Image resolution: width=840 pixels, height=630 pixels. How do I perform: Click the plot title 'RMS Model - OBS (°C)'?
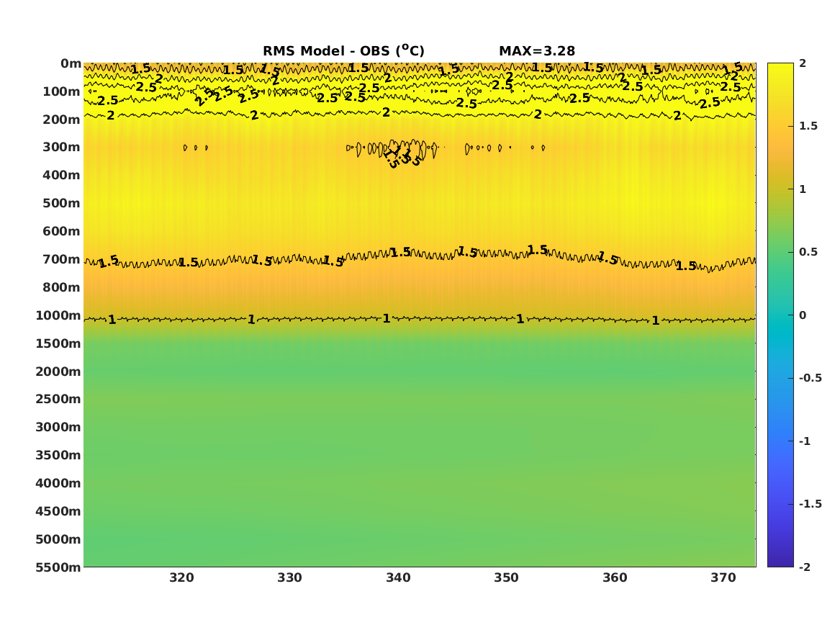pyautogui.click(x=343, y=50)
